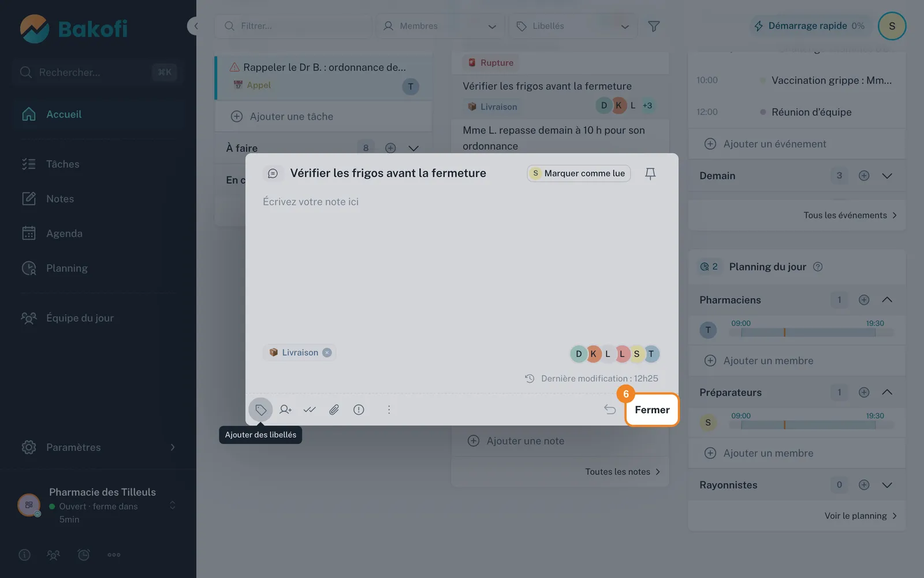Open Toutes les notes link
The width and height of the screenshot is (924, 578).
pos(623,472)
